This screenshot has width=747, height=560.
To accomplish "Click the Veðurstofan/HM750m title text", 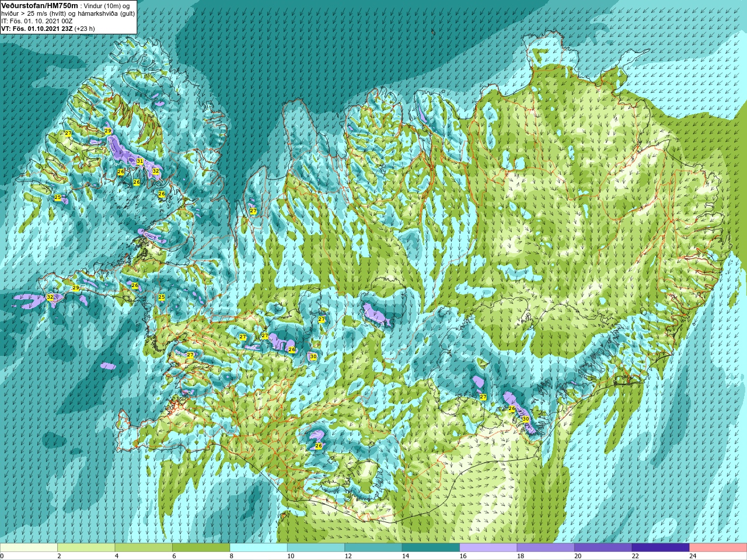I will click(x=40, y=5).
